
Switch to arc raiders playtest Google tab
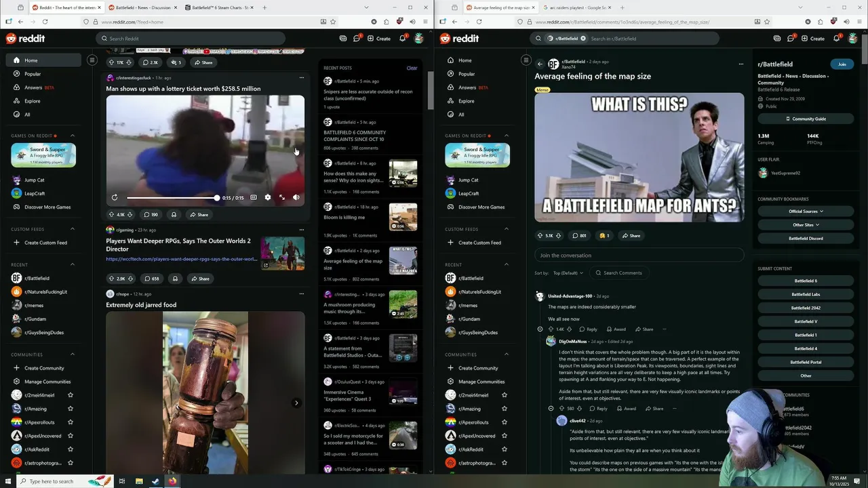click(578, 7)
